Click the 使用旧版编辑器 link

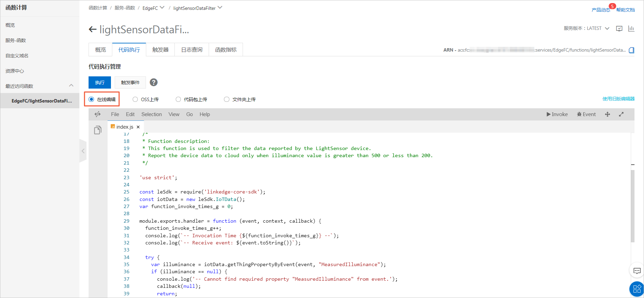pos(619,99)
